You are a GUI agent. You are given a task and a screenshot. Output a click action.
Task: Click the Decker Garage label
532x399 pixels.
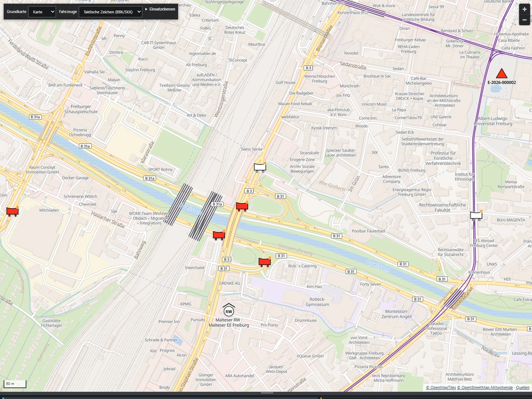[x=75, y=178]
